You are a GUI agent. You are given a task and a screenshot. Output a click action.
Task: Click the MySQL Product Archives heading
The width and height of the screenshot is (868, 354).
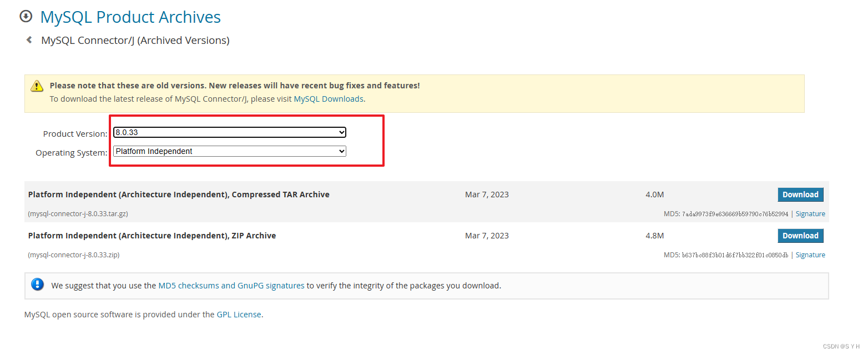coord(130,17)
